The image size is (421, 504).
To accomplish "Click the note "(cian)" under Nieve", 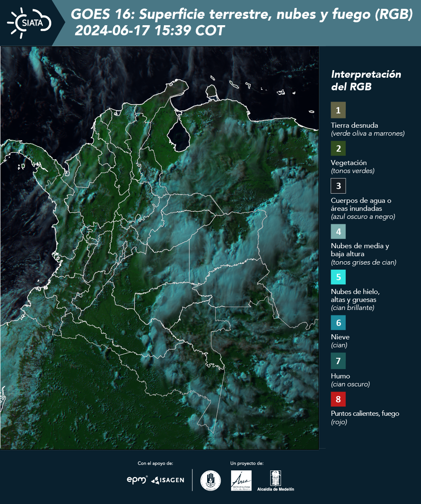I will tap(339, 345).
